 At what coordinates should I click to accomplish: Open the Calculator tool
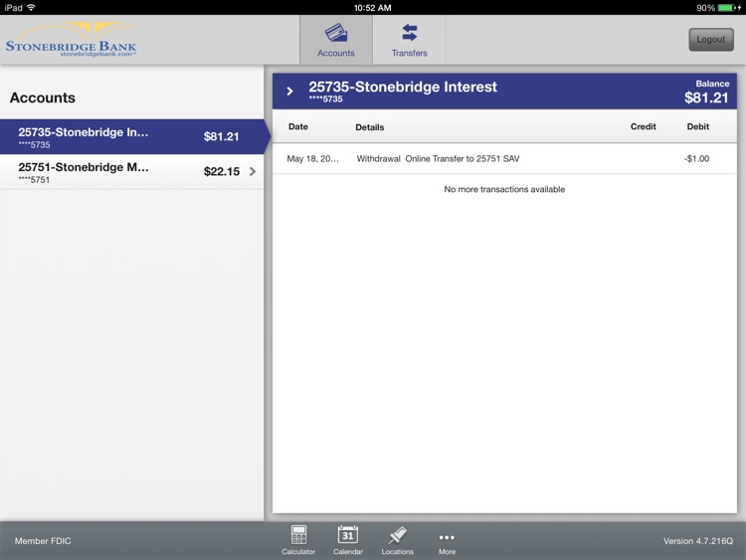(298, 540)
